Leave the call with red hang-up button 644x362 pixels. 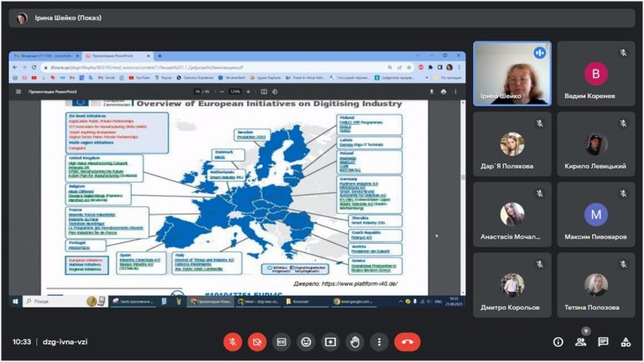tap(407, 342)
